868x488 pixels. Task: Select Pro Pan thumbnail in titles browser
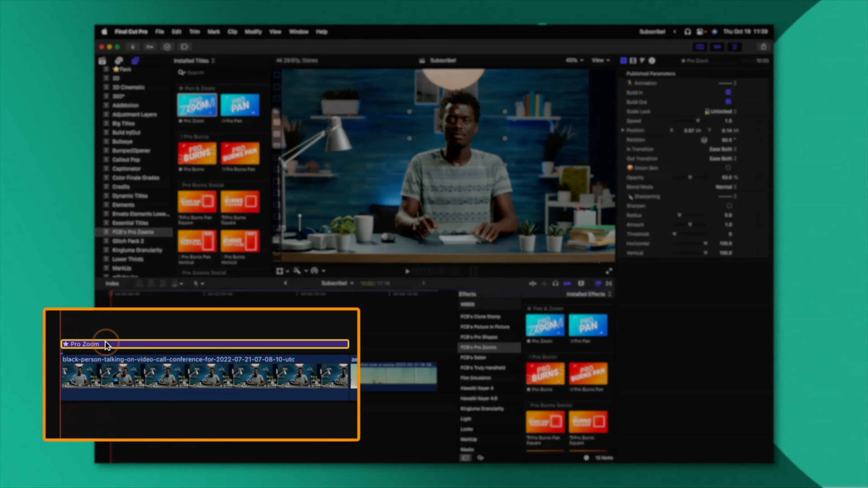[240, 105]
